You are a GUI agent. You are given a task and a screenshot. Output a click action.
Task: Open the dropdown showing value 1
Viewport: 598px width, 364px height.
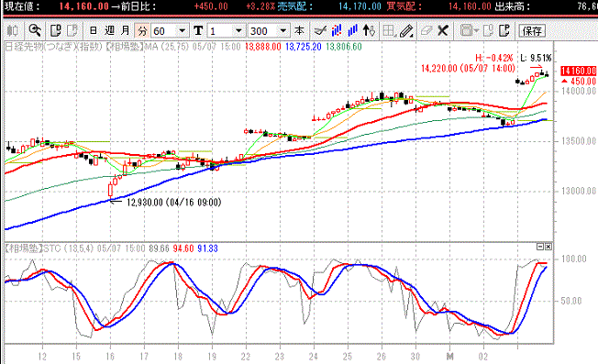click(x=238, y=31)
